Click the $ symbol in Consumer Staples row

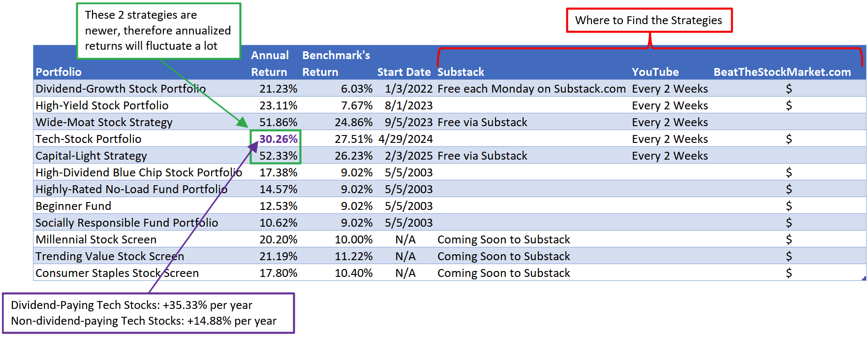click(x=789, y=273)
